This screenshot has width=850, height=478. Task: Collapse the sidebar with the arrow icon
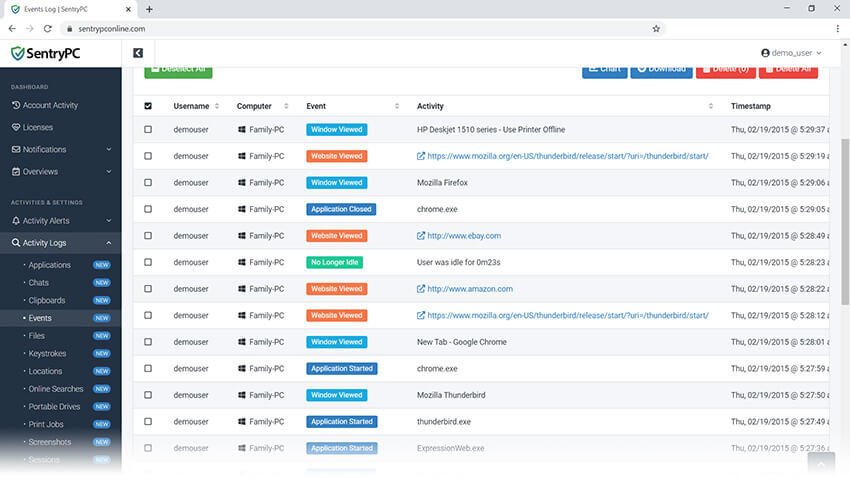coord(138,53)
